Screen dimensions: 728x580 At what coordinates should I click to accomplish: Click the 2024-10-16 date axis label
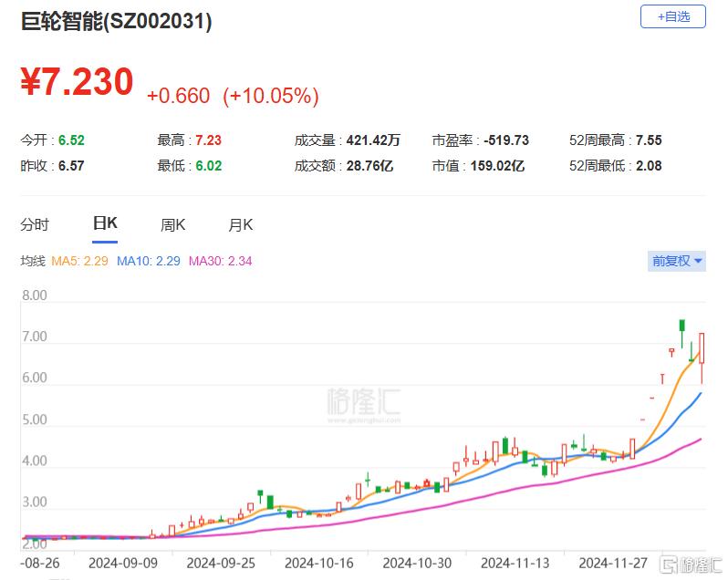click(319, 564)
